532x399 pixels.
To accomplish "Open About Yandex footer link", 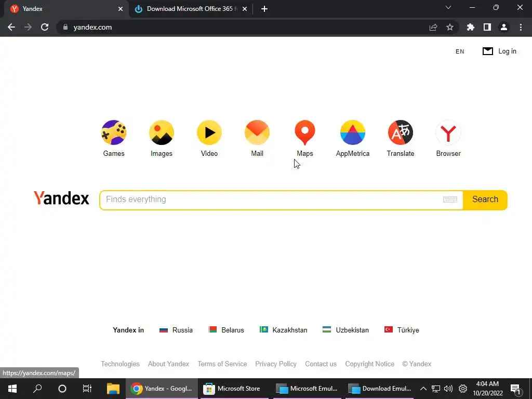I will pyautogui.click(x=169, y=364).
